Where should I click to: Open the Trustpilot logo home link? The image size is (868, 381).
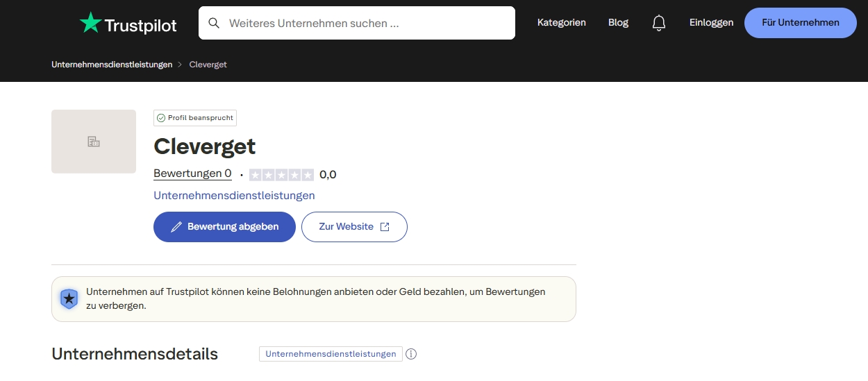pos(128,23)
